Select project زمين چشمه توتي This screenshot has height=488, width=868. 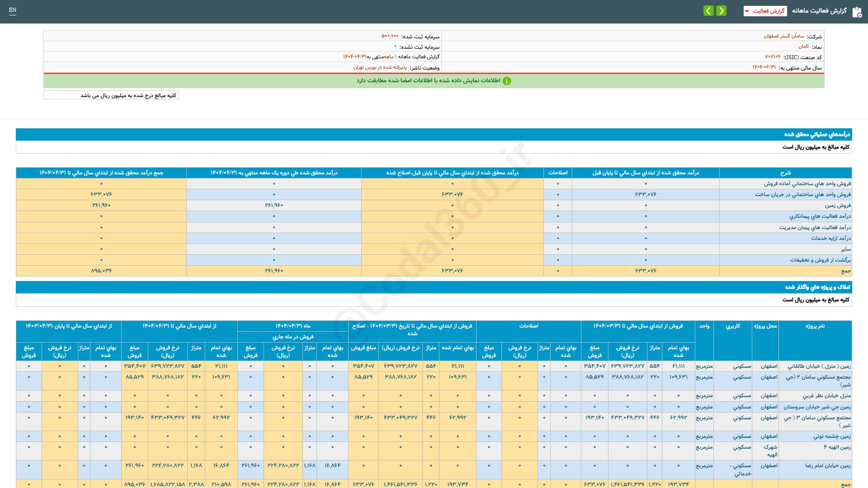(832, 436)
